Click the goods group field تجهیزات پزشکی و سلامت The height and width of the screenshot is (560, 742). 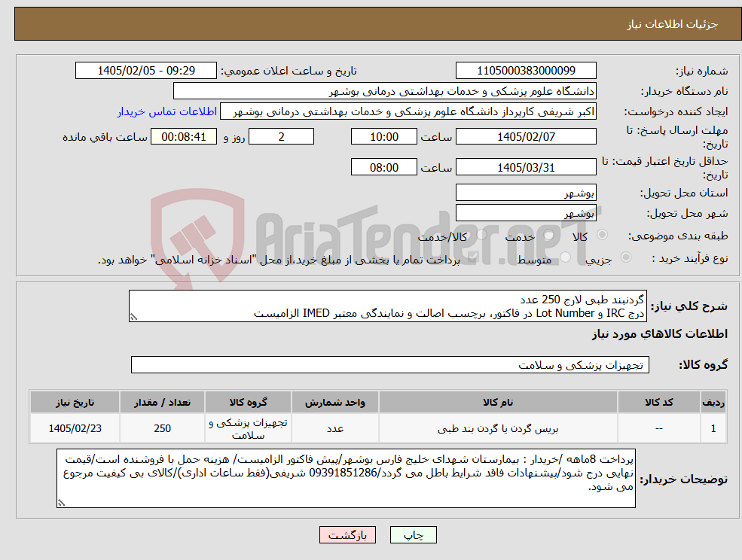pos(390,364)
